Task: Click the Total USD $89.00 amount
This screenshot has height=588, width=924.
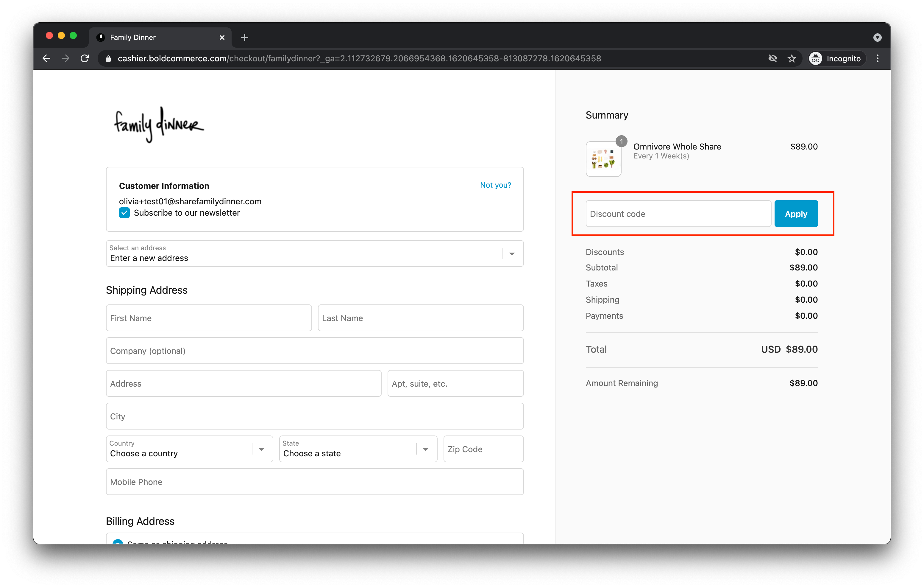Action: click(789, 349)
